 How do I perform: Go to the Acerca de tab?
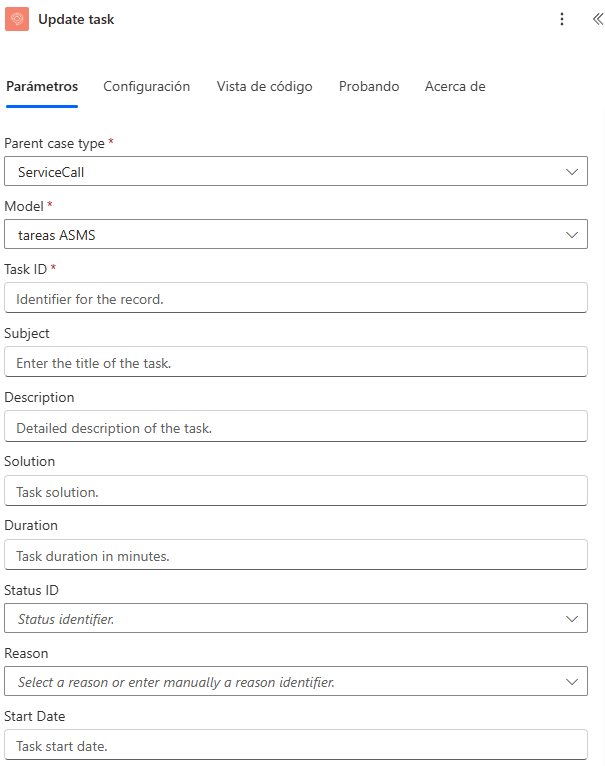455,87
